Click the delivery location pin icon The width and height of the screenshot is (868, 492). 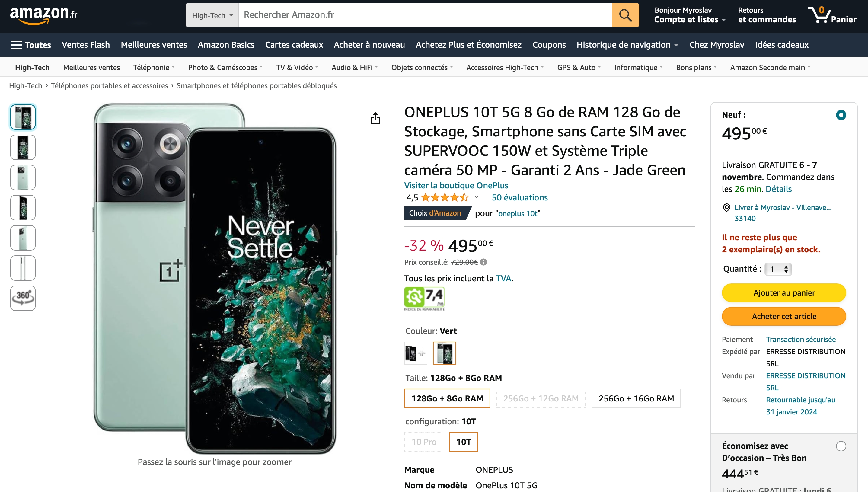point(726,207)
